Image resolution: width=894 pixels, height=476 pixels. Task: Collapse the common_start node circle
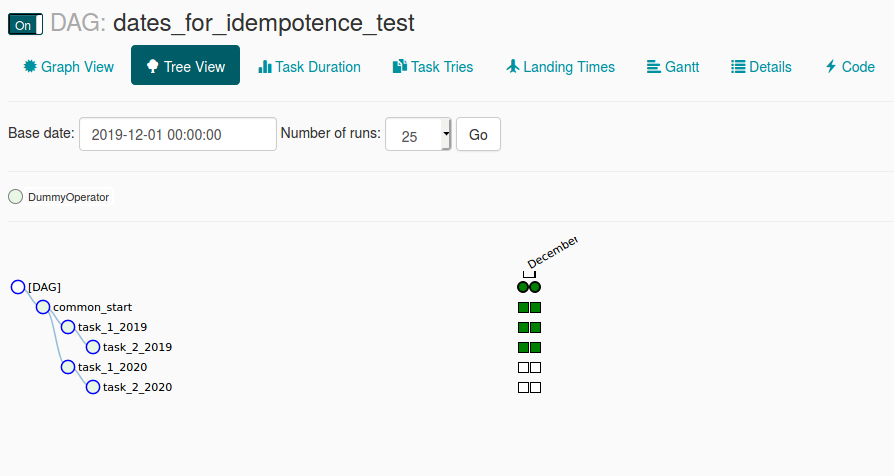pyautogui.click(x=43, y=307)
